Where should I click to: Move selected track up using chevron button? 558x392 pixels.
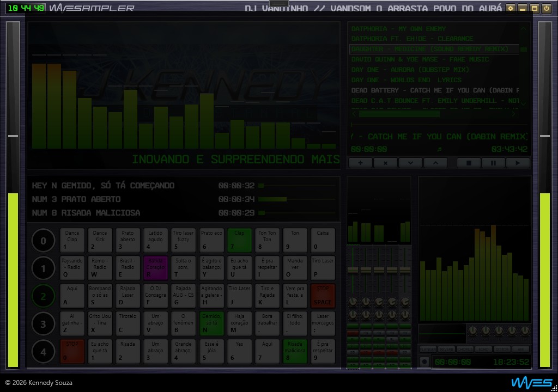[x=435, y=163]
